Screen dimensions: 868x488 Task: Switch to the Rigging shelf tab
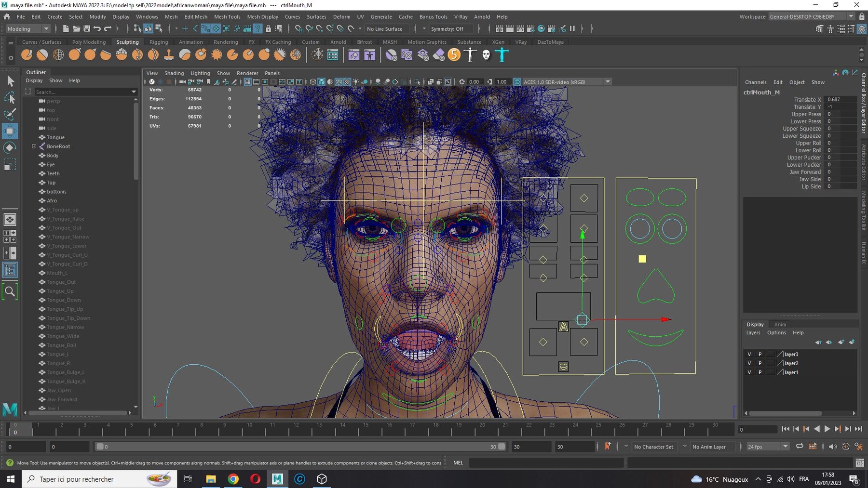coord(159,42)
